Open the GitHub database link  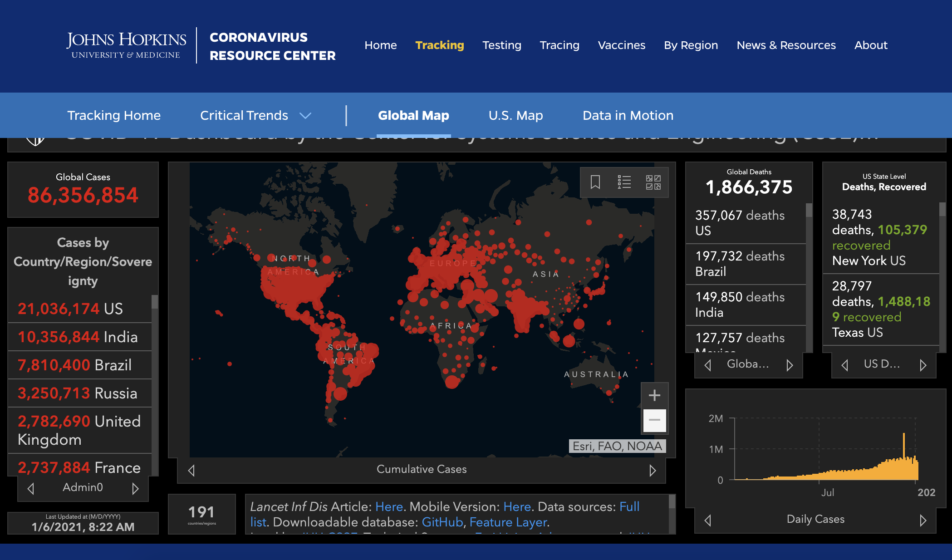click(x=442, y=522)
